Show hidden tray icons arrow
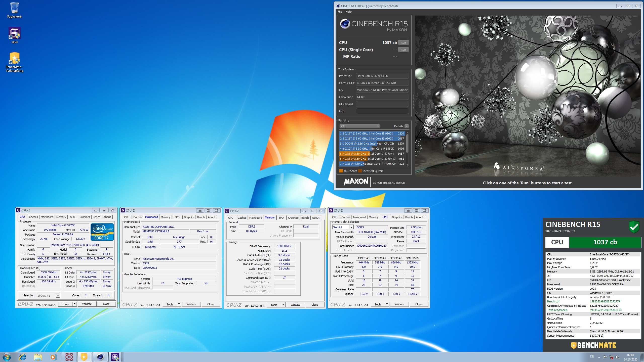 click(x=599, y=357)
